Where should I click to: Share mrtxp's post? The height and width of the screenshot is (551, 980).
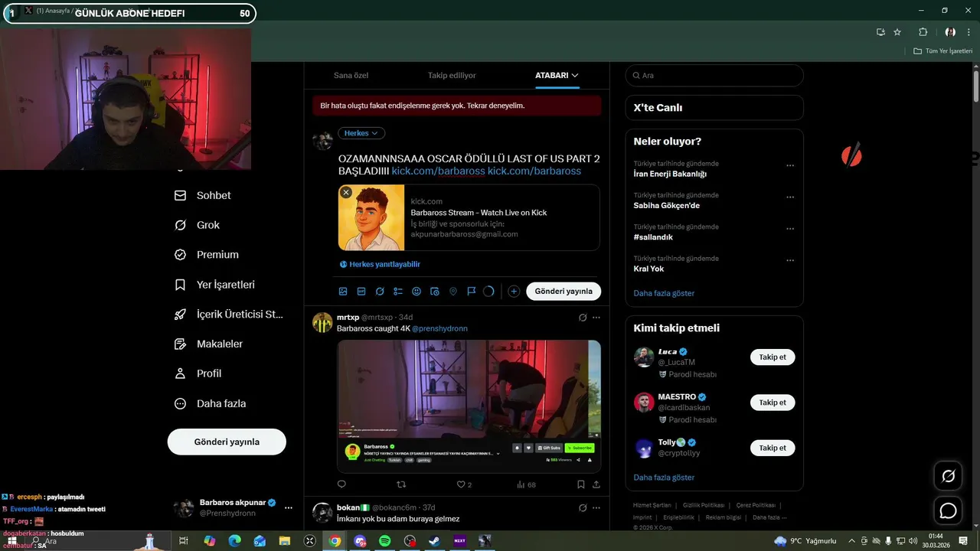pos(596,484)
